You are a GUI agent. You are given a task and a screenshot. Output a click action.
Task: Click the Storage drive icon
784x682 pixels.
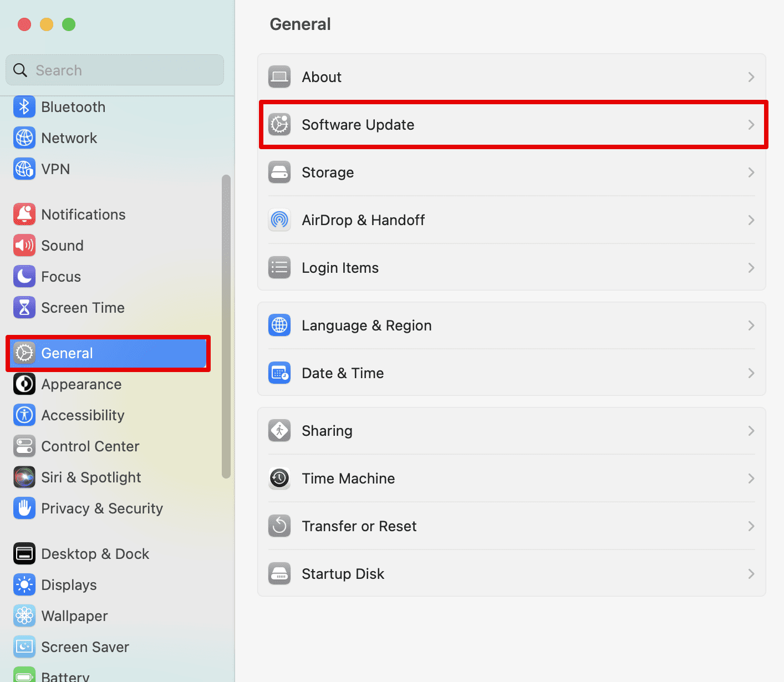click(x=279, y=172)
